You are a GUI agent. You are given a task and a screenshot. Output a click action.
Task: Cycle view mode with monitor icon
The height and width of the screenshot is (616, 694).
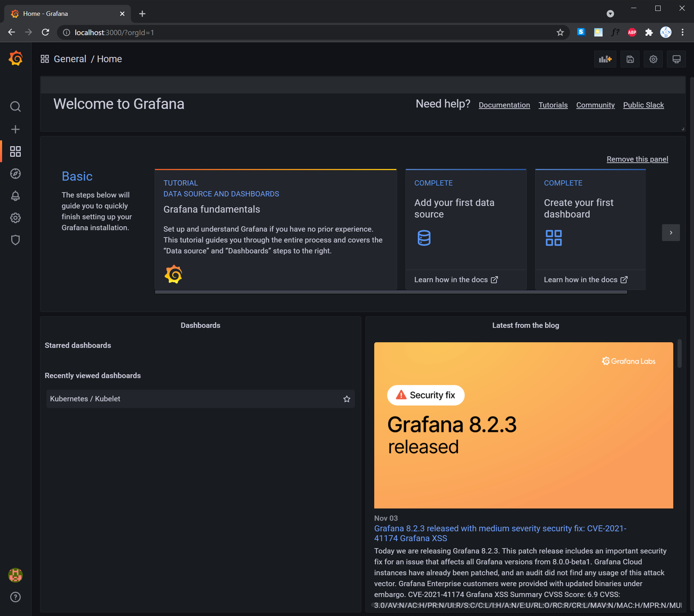click(x=676, y=59)
